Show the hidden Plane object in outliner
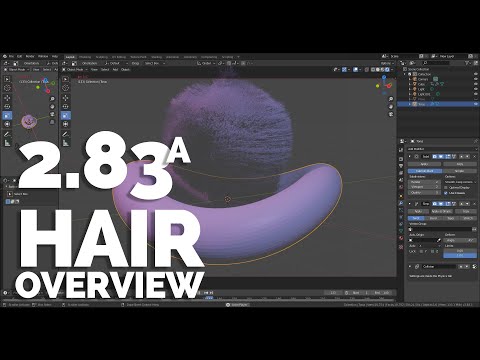Image resolution: width=480 pixels, height=360 pixels. [x=476, y=99]
